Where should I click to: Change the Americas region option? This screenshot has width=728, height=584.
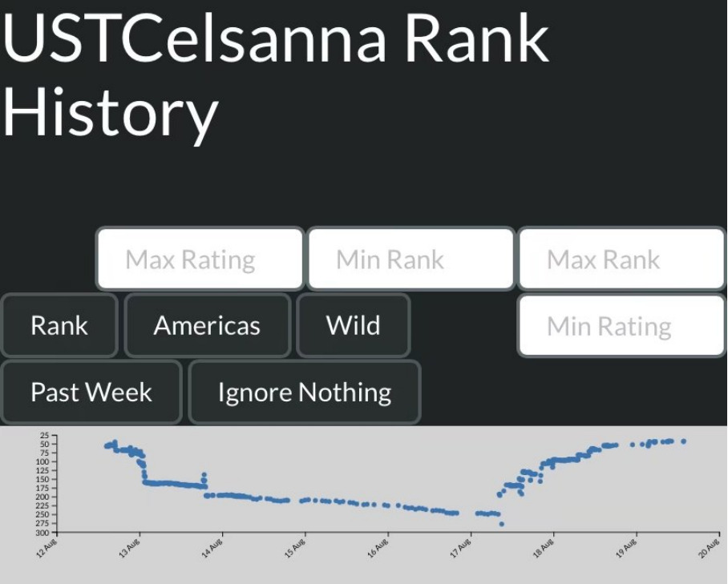pyautogui.click(x=207, y=325)
